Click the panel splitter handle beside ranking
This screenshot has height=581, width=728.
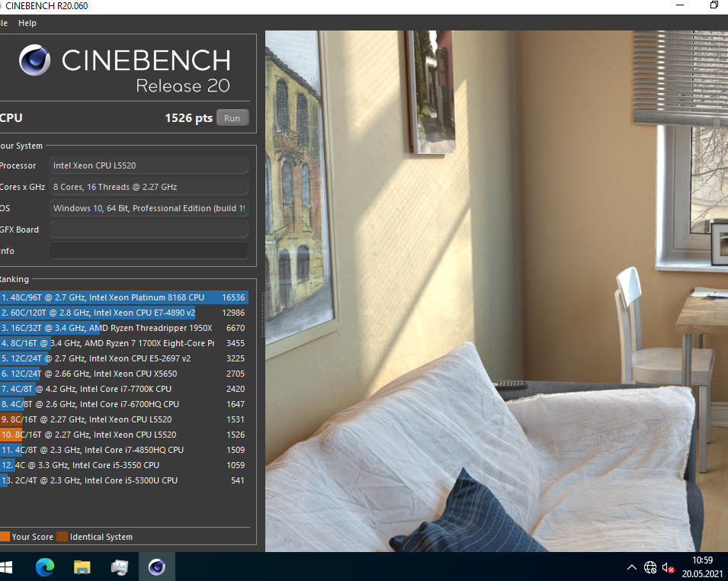(x=263, y=314)
